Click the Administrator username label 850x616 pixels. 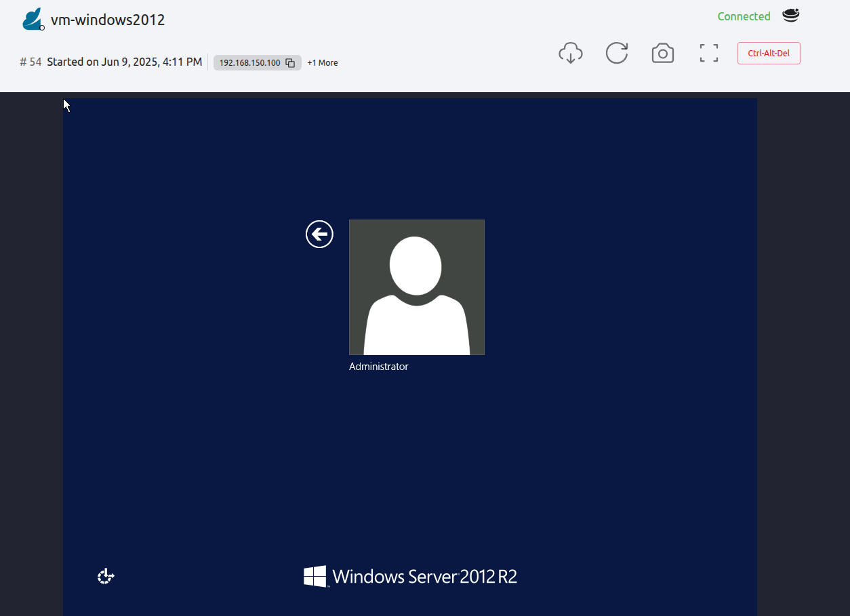378,366
